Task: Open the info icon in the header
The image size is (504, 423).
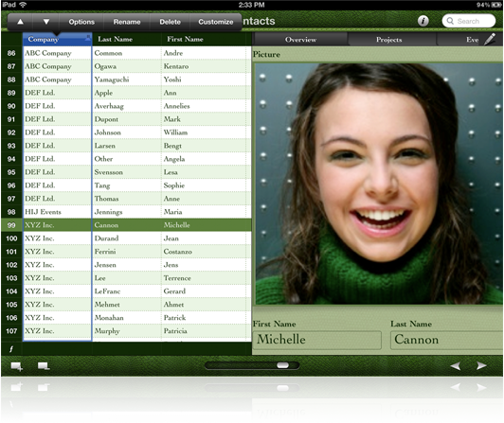Action: (x=423, y=21)
